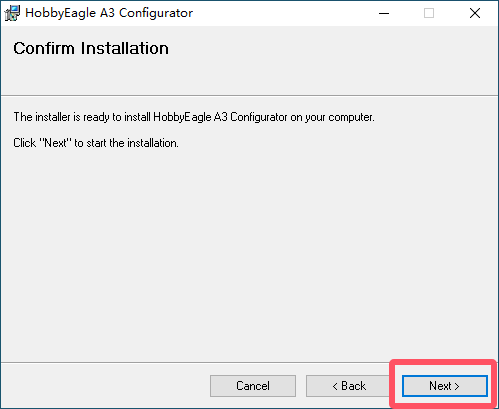This screenshot has height=409, width=499.
Task: Open the installer icon system menu
Action: click(x=12, y=13)
